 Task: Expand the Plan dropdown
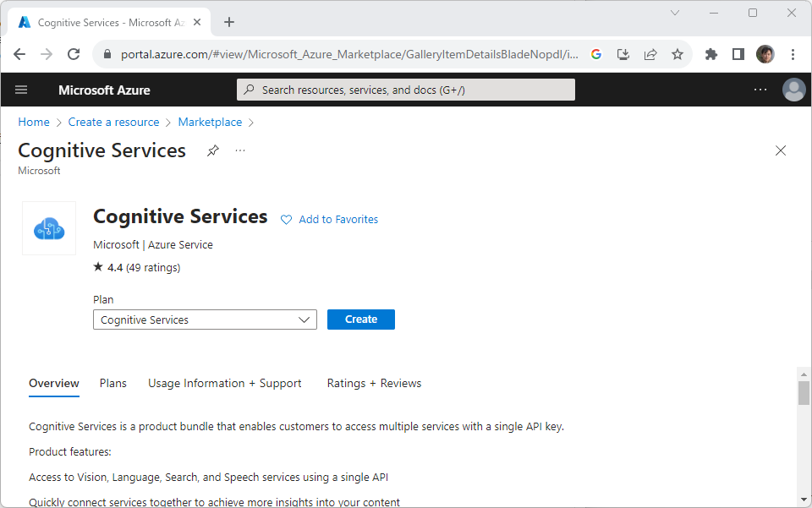205,320
